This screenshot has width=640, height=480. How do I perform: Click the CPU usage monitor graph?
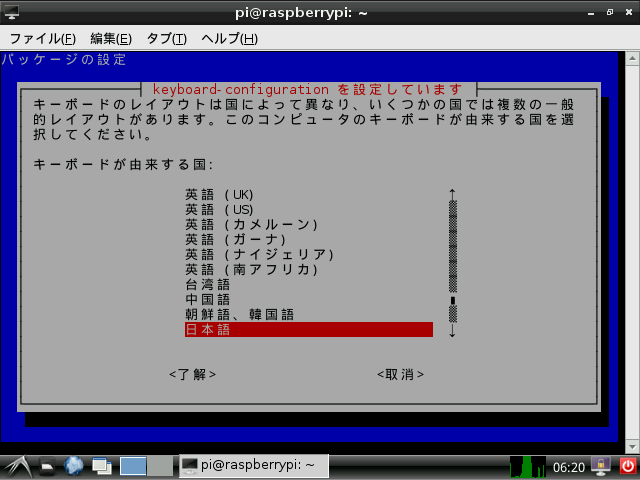point(527,467)
